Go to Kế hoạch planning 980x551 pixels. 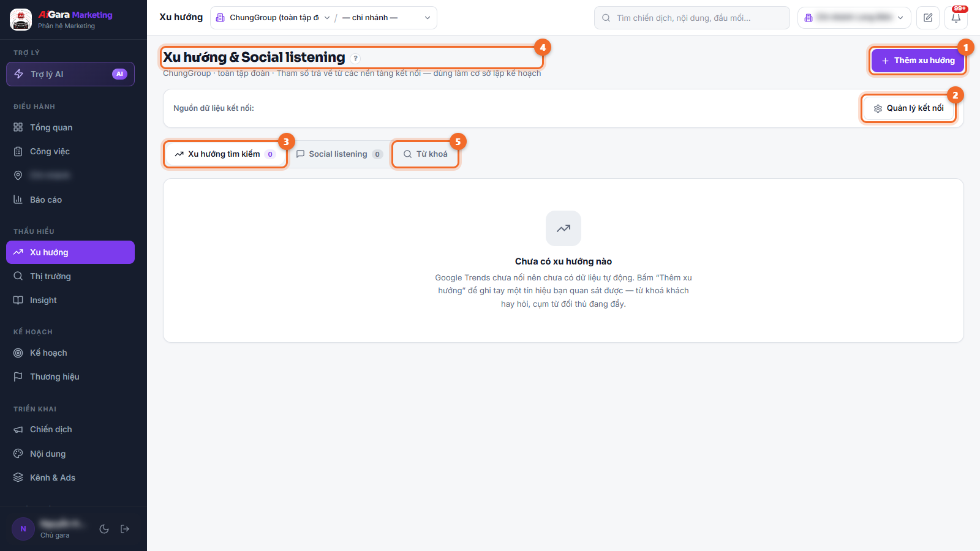70,353
